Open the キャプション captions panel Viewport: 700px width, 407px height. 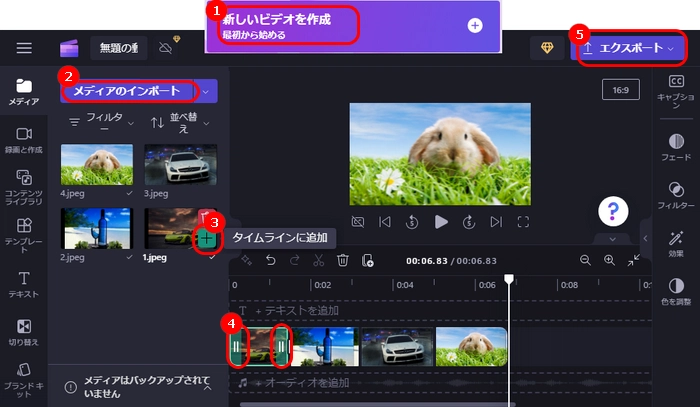click(x=676, y=92)
